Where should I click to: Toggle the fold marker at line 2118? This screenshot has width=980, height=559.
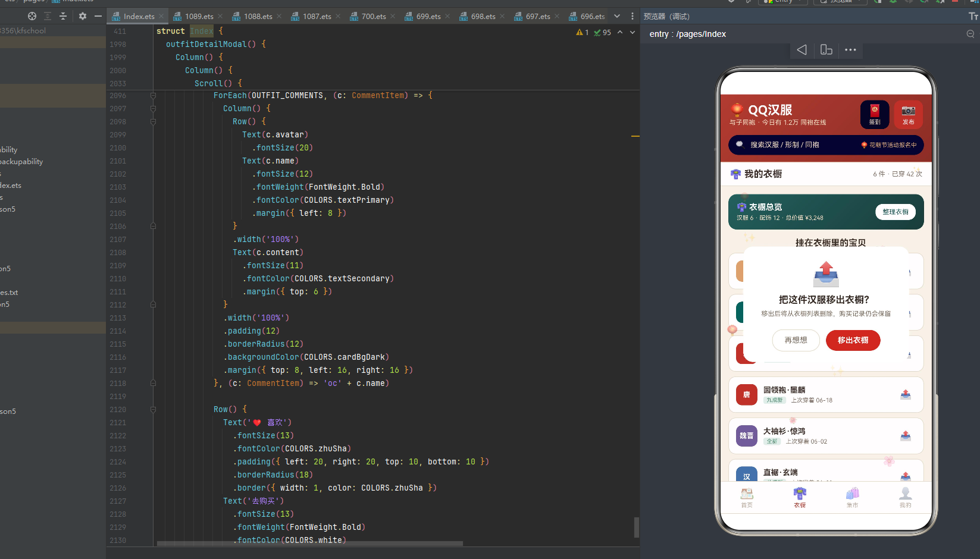153,384
